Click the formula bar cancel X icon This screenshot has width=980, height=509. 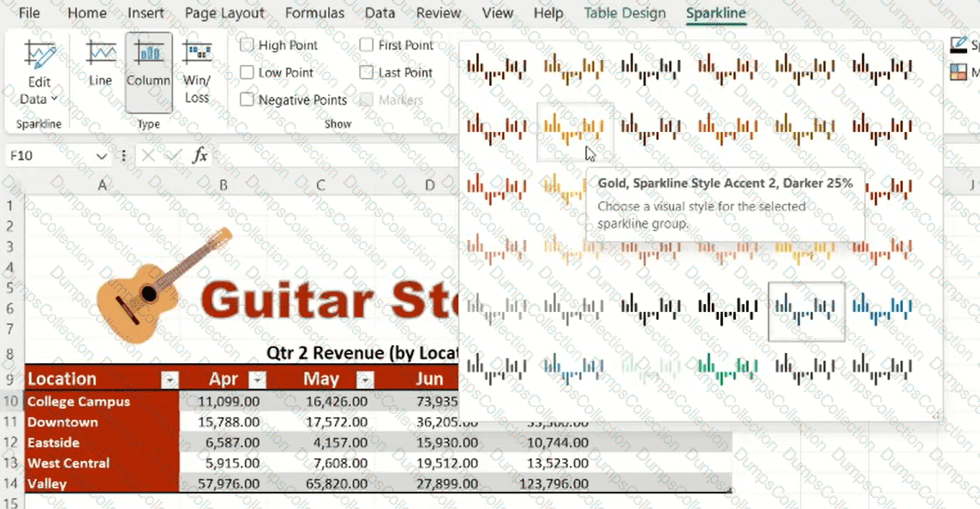(x=148, y=155)
